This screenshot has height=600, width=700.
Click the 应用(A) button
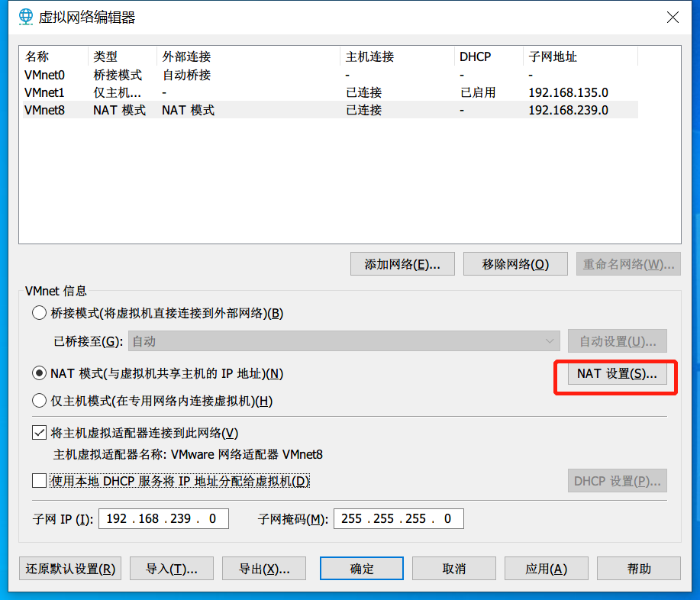click(547, 568)
